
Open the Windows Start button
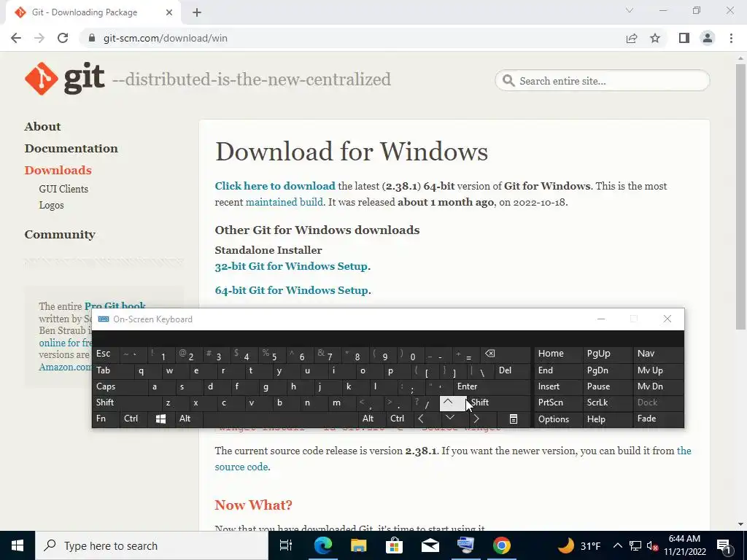[x=18, y=545]
